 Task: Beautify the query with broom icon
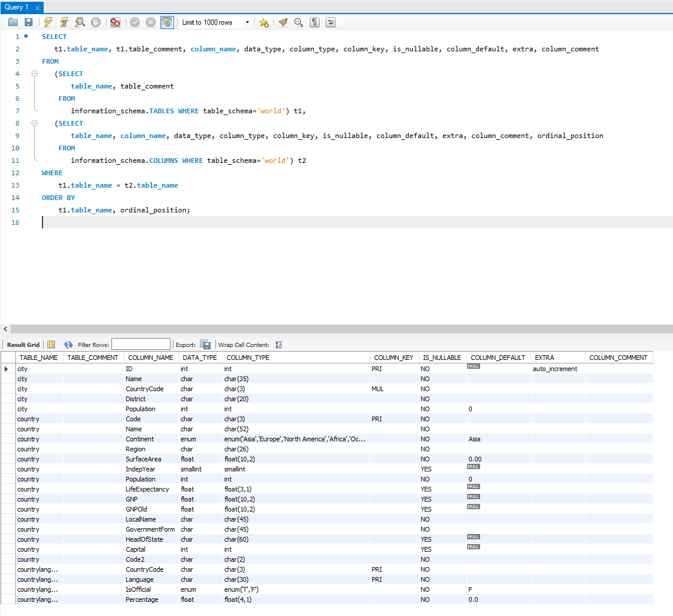pos(283,22)
